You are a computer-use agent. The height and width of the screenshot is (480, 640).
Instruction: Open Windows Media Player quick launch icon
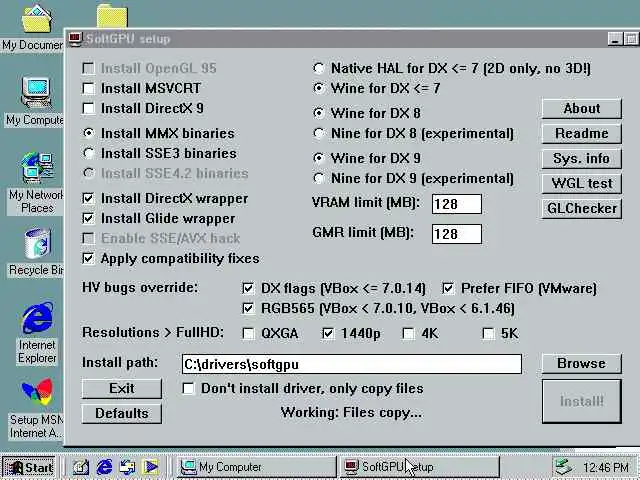[x=151, y=467]
